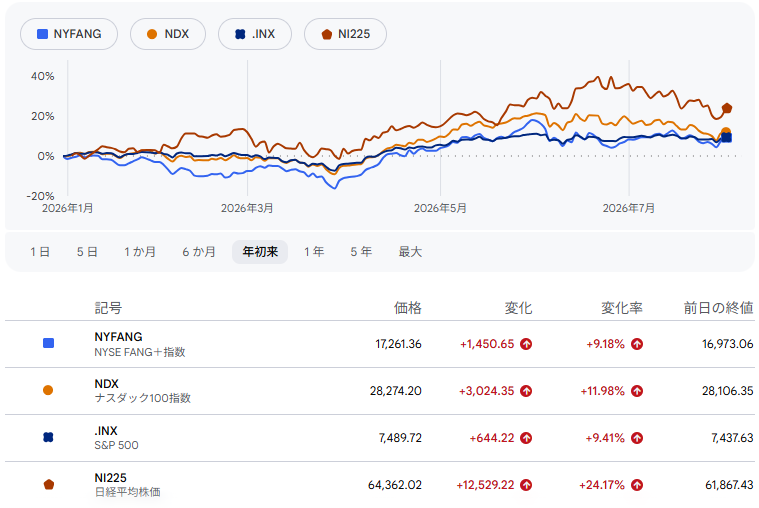Click the orange circle icon in NDX row
Viewport: 759px width, 508px height.
click(x=48, y=390)
